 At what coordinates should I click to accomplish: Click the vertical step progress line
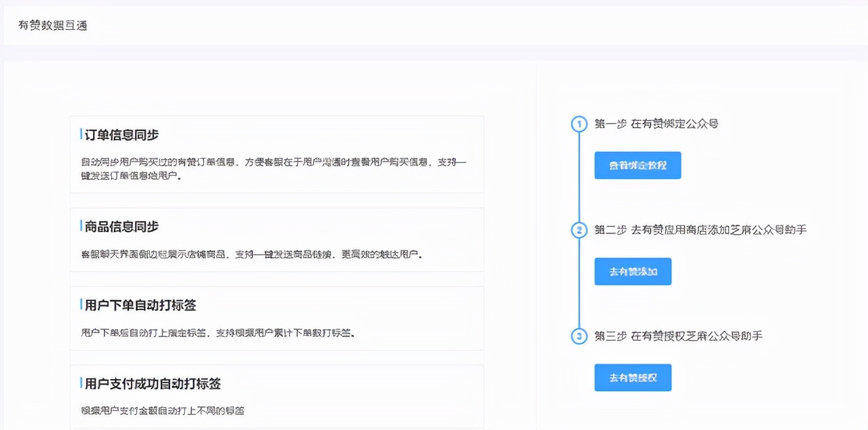tap(578, 183)
